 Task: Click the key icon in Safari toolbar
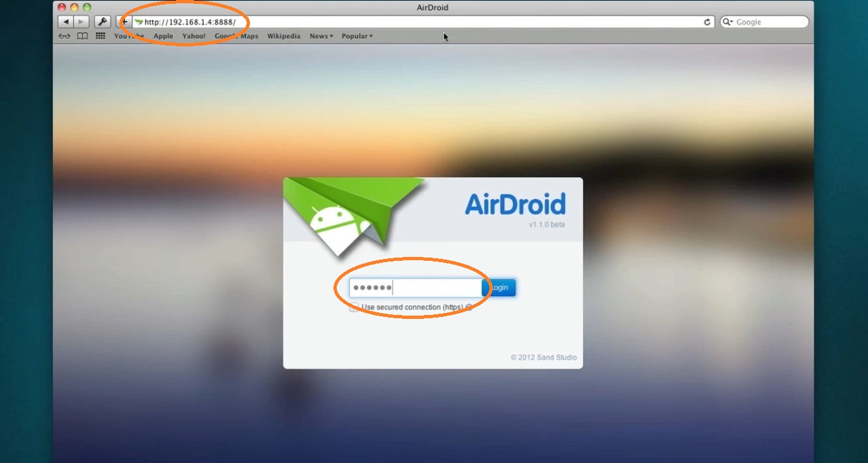102,22
